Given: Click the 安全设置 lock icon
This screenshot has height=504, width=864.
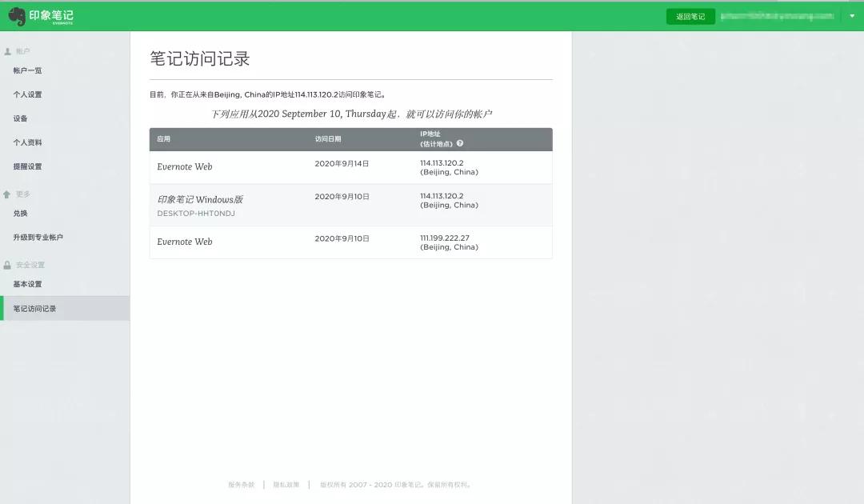Looking at the screenshot, I should (x=7, y=265).
